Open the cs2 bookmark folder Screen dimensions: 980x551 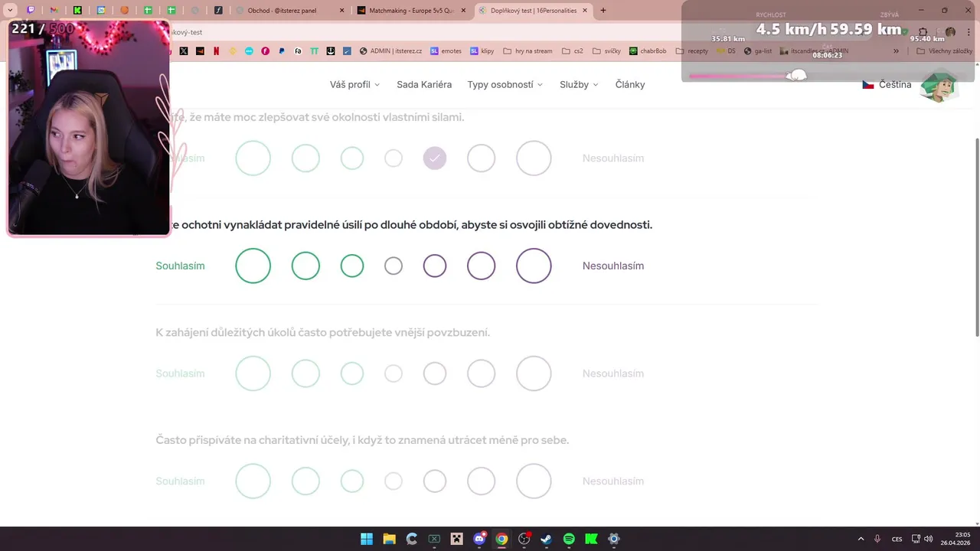pos(573,51)
